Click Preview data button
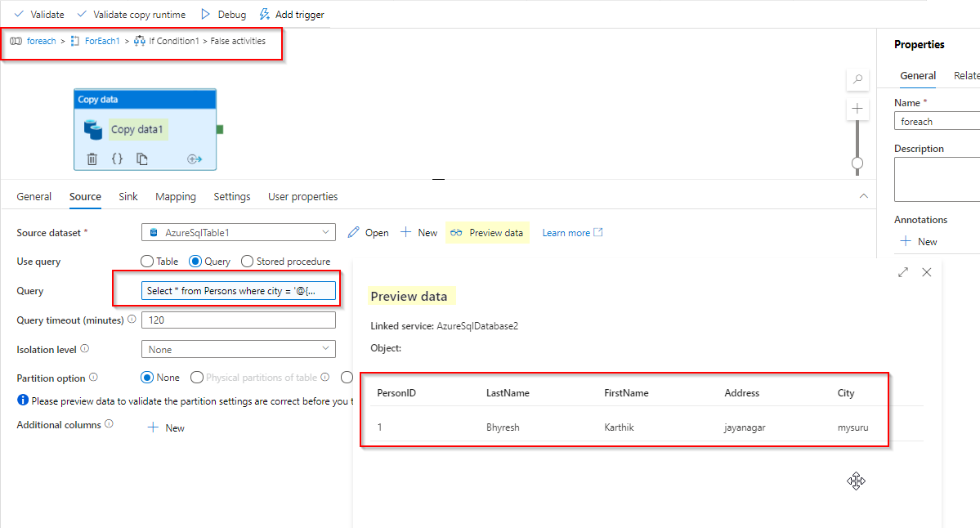The width and height of the screenshot is (980, 528). click(487, 232)
